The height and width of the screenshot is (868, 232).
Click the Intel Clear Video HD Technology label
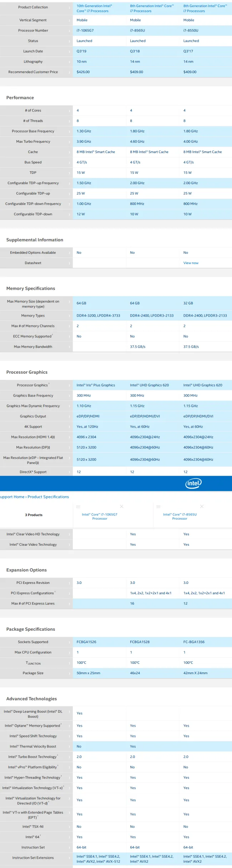click(x=33, y=534)
